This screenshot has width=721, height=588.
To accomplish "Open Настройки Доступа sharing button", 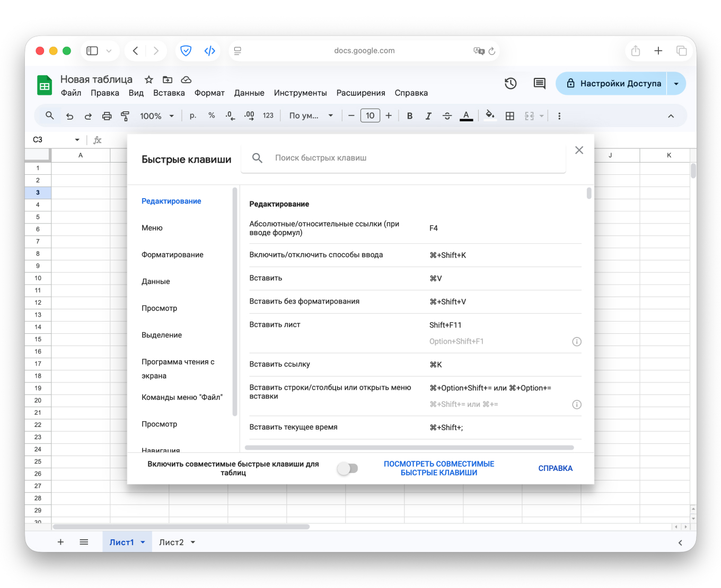I will [613, 84].
